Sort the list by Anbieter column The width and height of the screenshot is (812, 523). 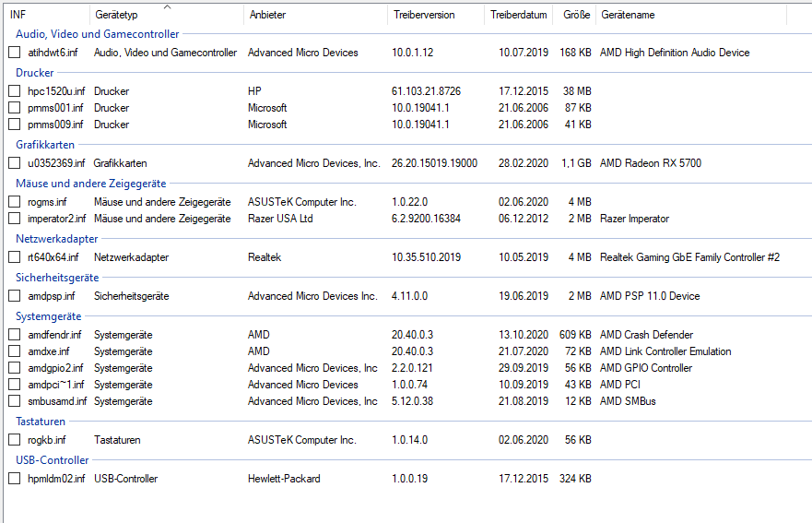point(315,16)
